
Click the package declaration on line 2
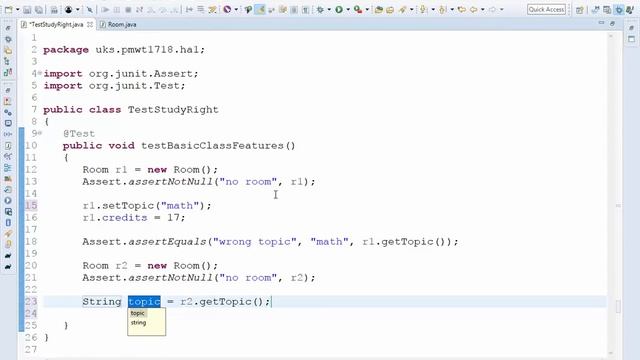[x=124, y=50]
